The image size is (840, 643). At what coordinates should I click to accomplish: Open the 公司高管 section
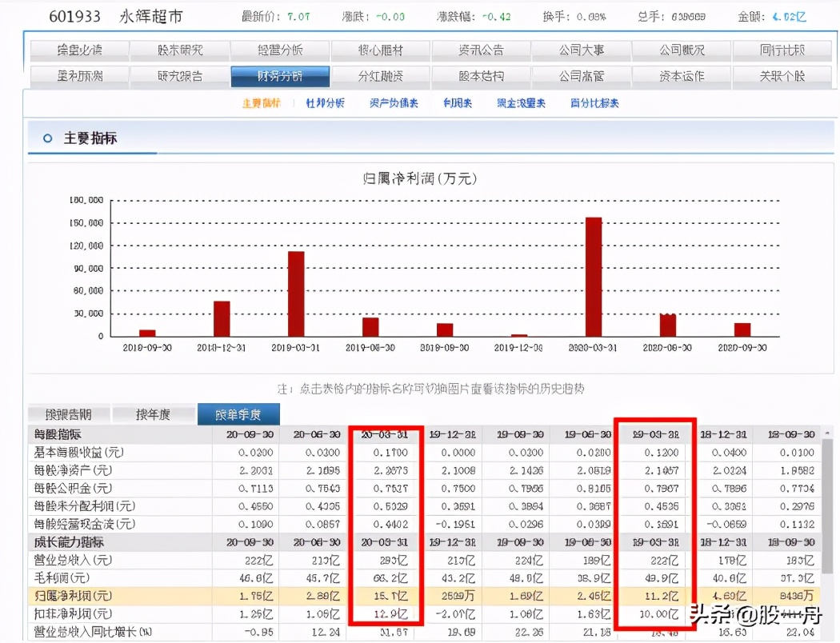pos(582,78)
